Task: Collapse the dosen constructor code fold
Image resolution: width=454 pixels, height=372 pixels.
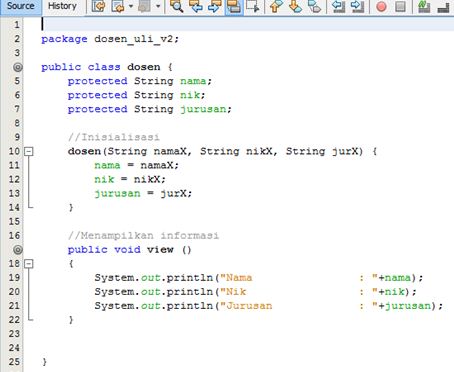Action: point(29,151)
